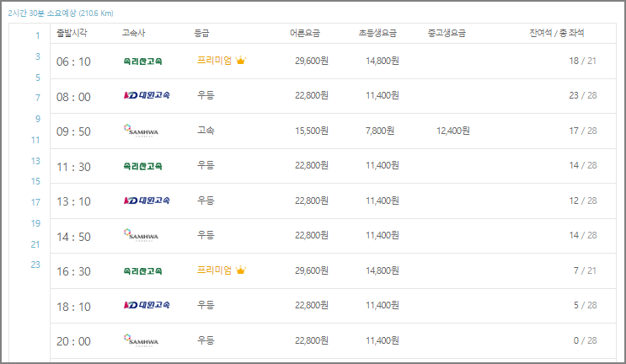Click the 프리미엄 grade label at 16:30
This screenshot has width=626, height=364.
click(214, 270)
